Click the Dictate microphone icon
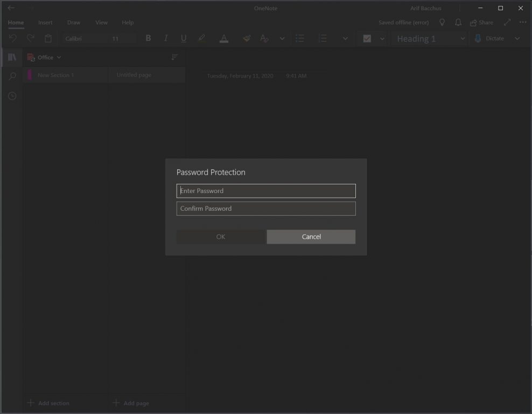The width and height of the screenshot is (532, 414). [478, 38]
